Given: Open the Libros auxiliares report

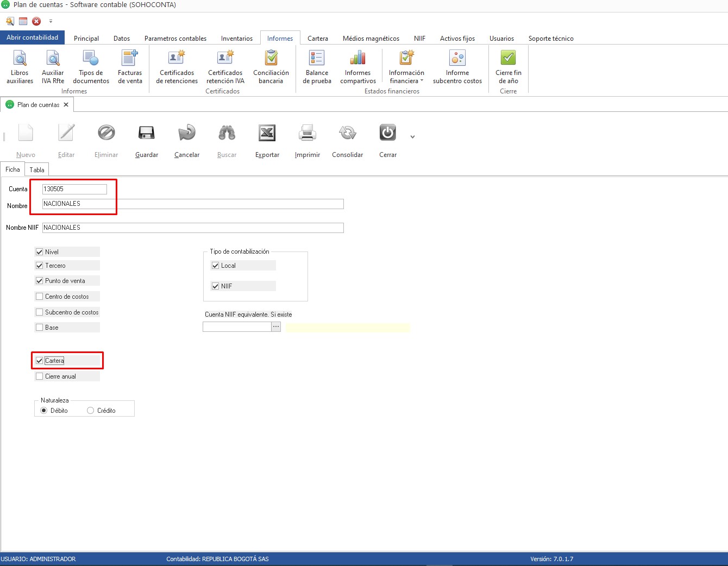Looking at the screenshot, I should point(20,66).
